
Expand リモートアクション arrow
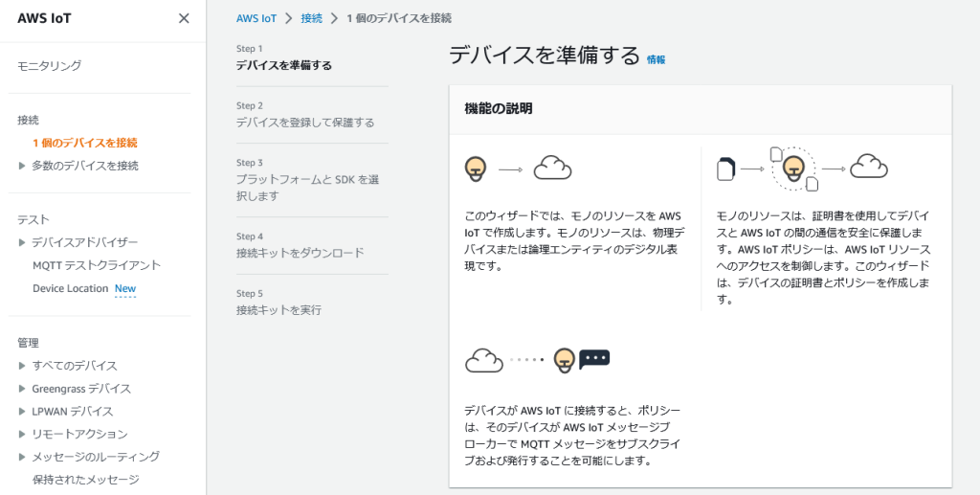tap(22, 434)
